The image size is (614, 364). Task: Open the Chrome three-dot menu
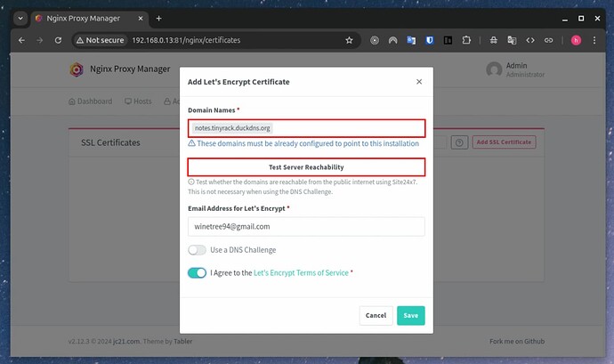594,40
